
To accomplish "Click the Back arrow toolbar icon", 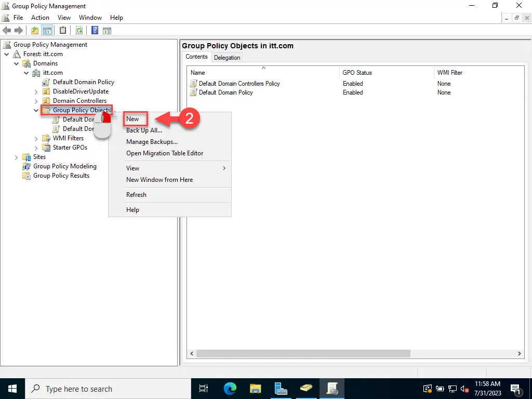I will click(7, 31).
